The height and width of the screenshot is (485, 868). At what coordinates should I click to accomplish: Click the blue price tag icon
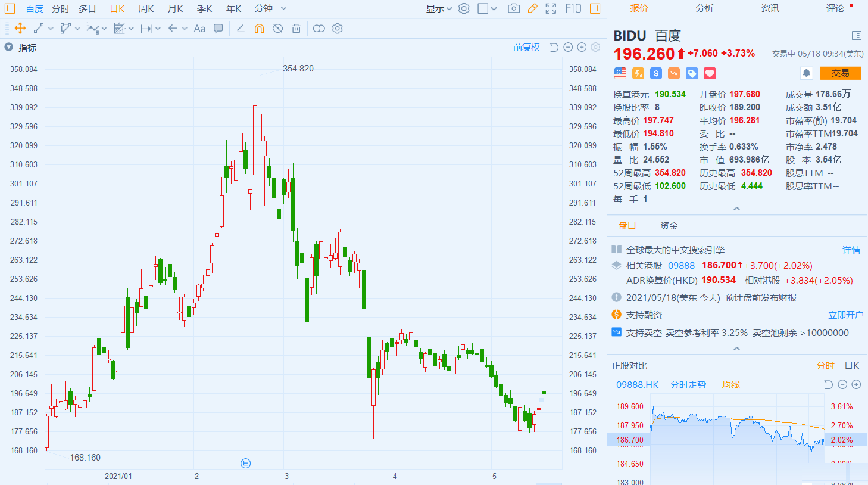click(x=692, y=73)
